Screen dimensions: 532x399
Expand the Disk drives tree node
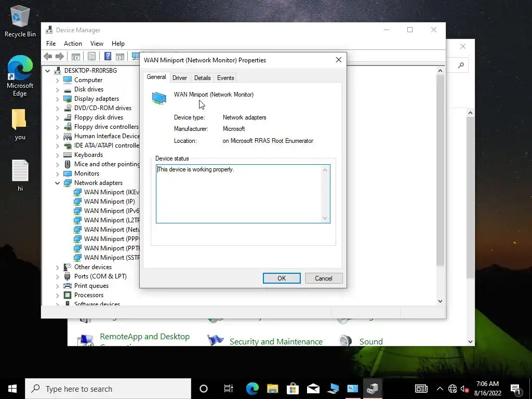[57, 89]
